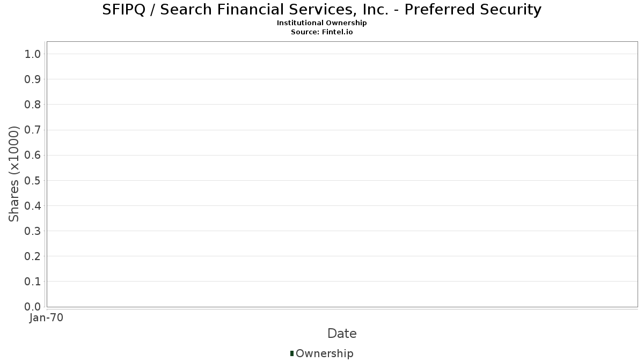The width and height of the screenshot is (644, 362).
Task: Click the SFIPQ Search Financial Services chart title
Action: click(x=321, y=10)
